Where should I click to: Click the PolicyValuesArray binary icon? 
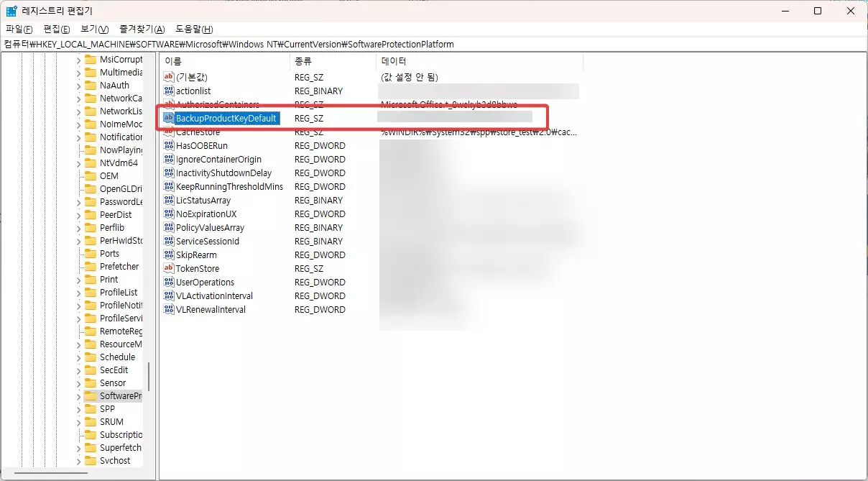click(169, 227)
